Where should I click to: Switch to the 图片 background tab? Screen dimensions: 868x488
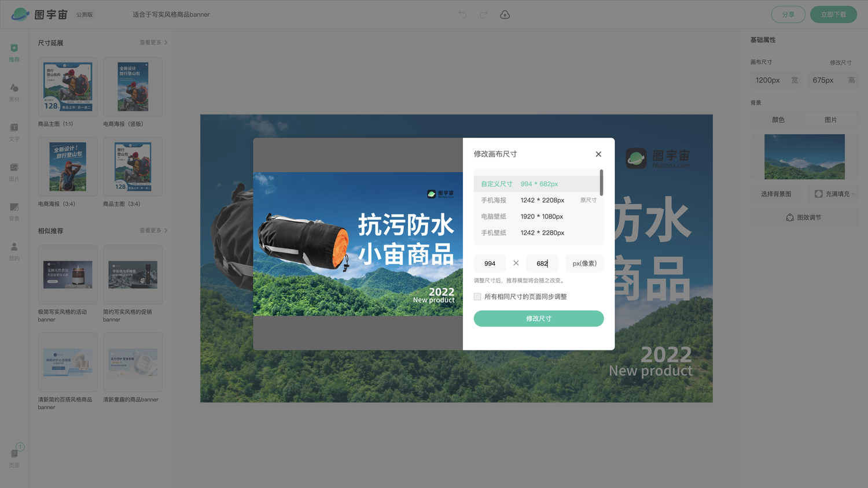(831, 120)
